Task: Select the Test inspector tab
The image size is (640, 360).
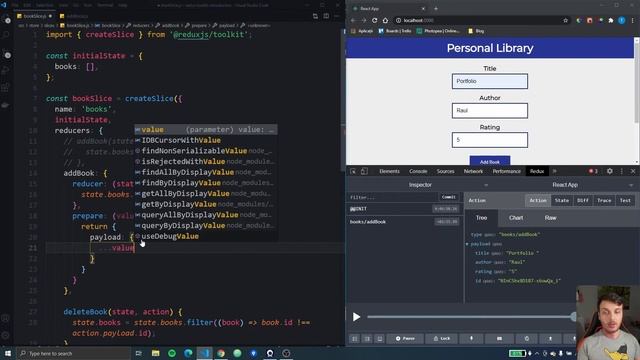Action: point(625,200)
